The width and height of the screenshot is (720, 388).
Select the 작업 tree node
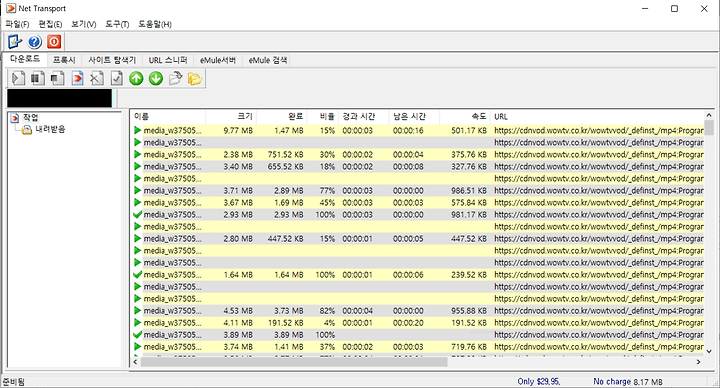(31, 118)
